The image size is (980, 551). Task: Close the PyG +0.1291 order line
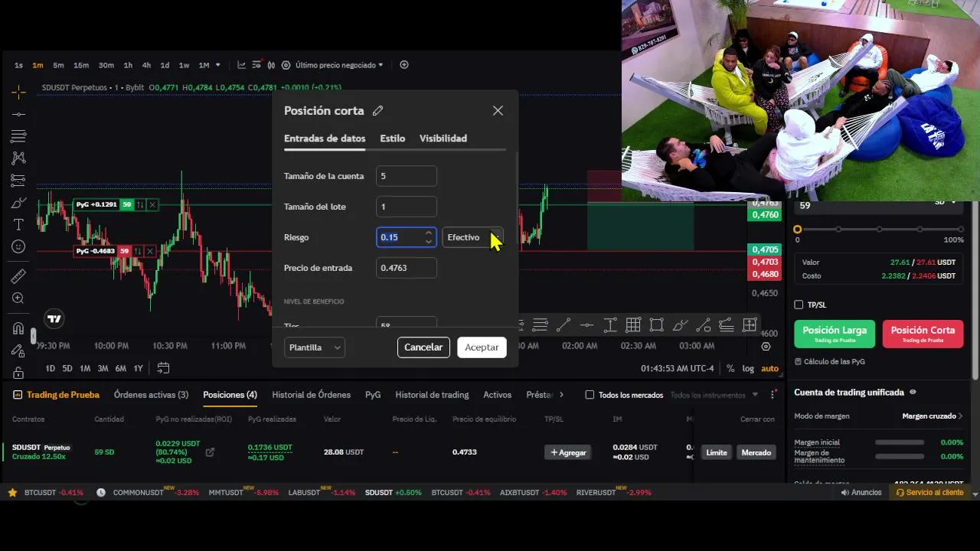[x=152, y=204]
